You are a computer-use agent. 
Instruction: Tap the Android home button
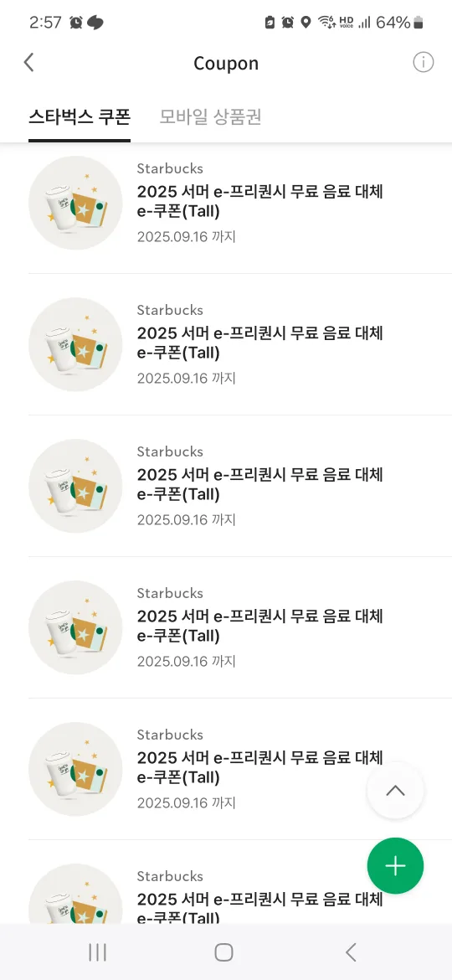[223, 952]
